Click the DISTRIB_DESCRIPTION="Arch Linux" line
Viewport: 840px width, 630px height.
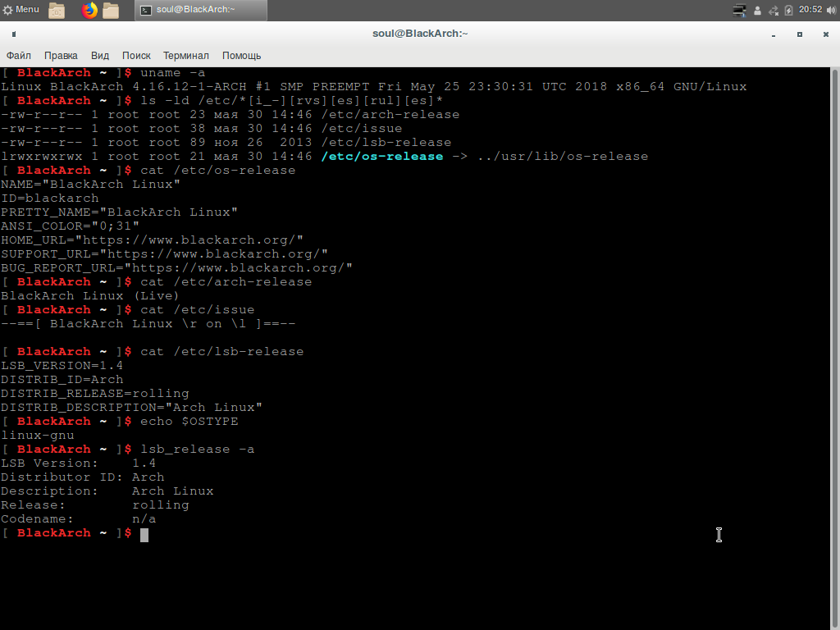pyautogui.click(x=132, y=407)
